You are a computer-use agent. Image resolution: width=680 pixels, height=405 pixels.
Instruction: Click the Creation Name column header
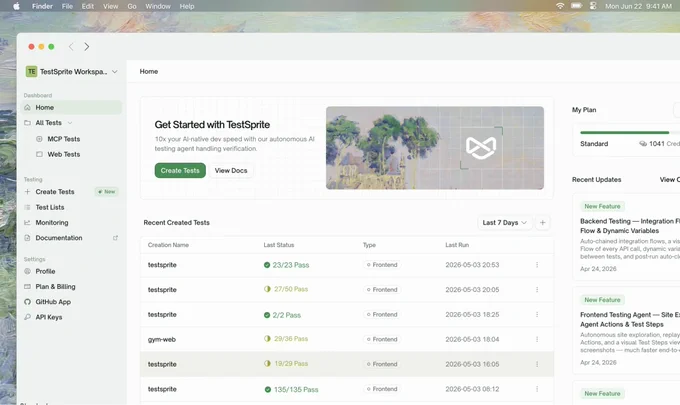coord(168,245)
